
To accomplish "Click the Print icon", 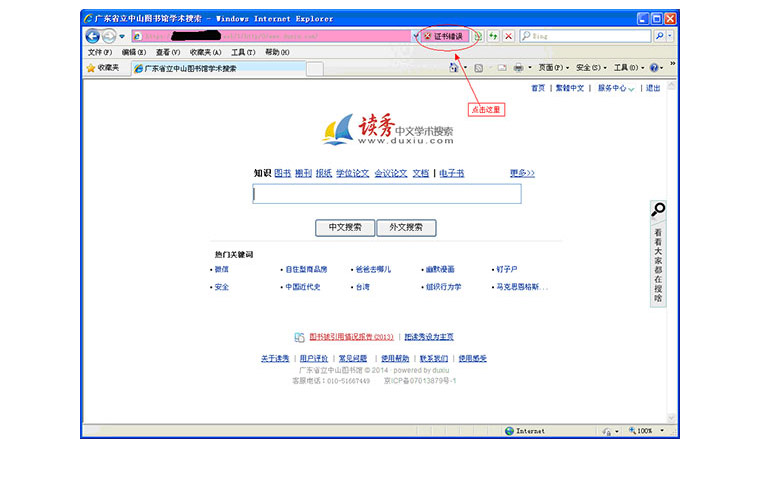I will tap(519, 68).
